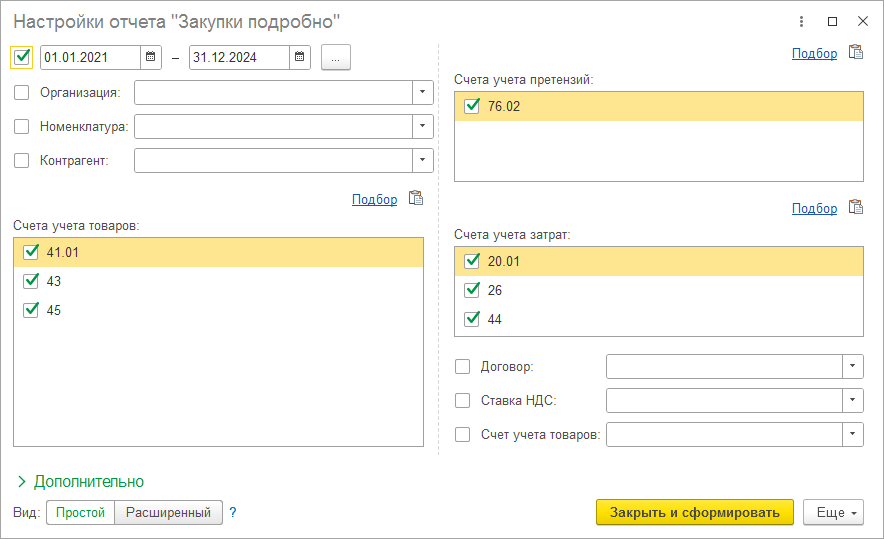The height and width of the screenshot is (539, 884).
Task: Switch view to Простой
Action: coord(80,513)
